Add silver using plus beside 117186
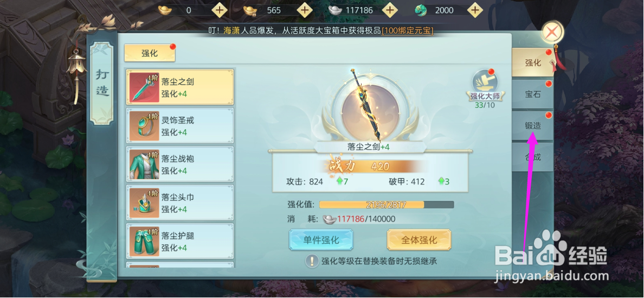The width and height of the screenshot is (644, 298). 390,10
